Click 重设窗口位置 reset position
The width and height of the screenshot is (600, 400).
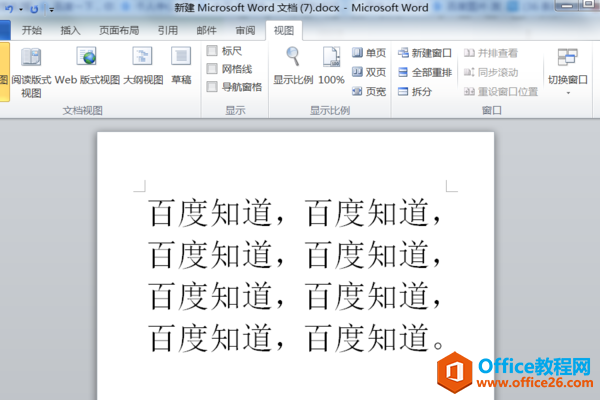(x=501, y=91)
